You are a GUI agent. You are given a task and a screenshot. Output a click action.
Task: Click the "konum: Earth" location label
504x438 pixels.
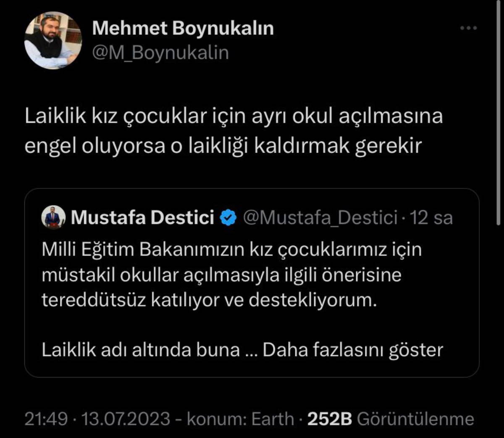point(240,419)
